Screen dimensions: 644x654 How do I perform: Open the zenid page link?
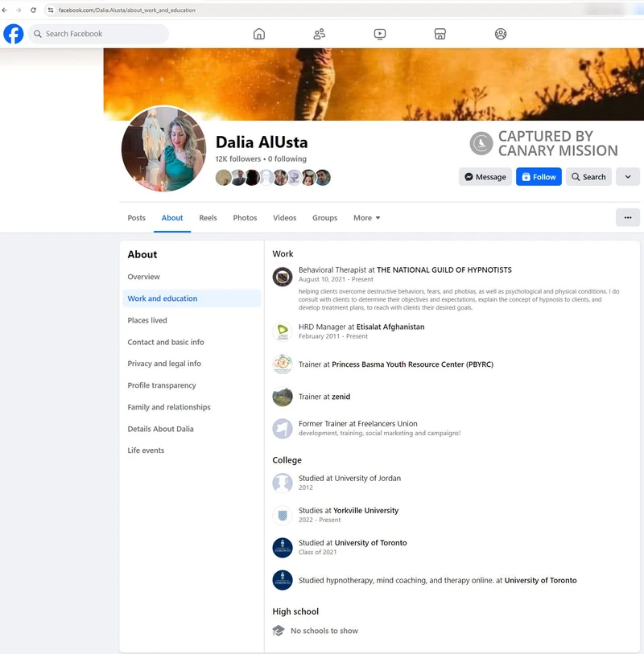pos(341,397)
